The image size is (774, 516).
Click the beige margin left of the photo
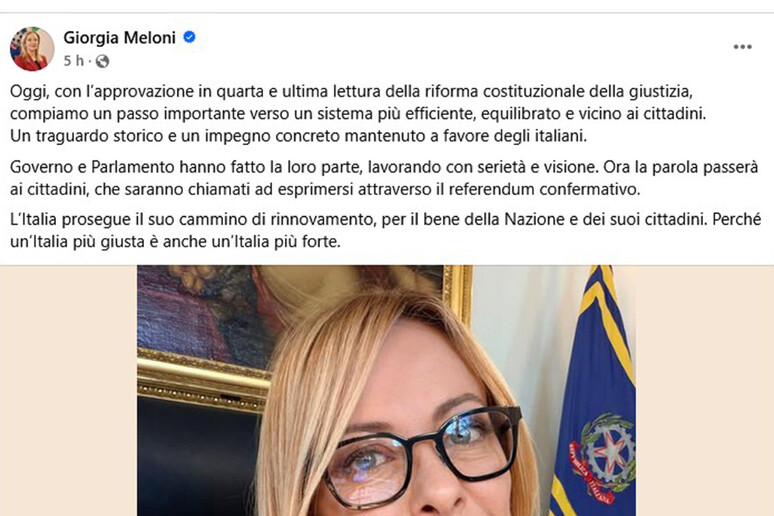(x=69, y=390)
